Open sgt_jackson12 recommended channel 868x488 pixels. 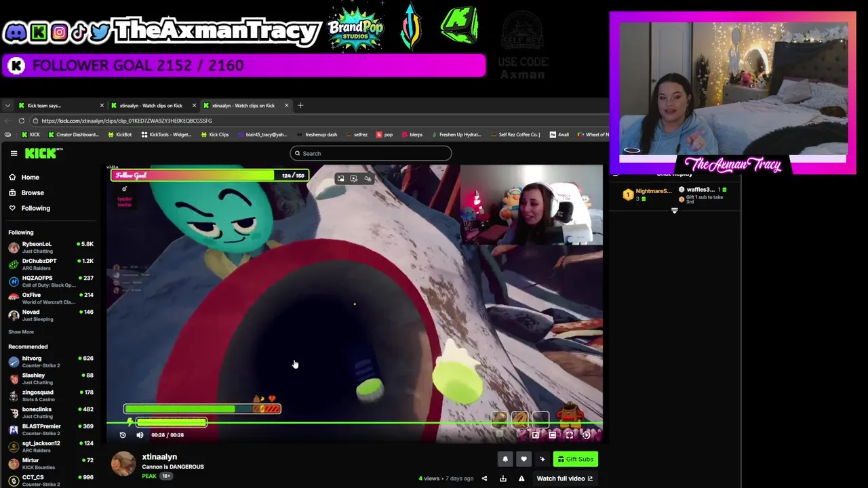coord(51,446)
